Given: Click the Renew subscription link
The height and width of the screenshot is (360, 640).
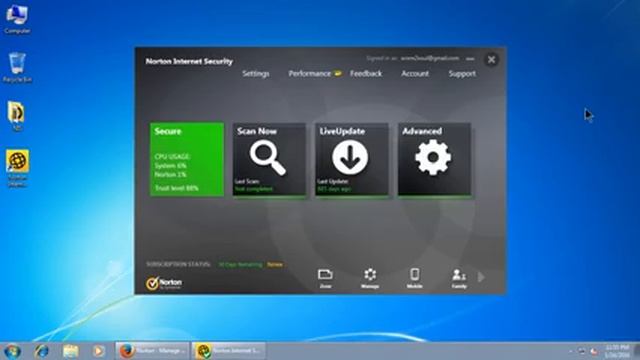Looking at the screenshot, I should coord(275,264).
